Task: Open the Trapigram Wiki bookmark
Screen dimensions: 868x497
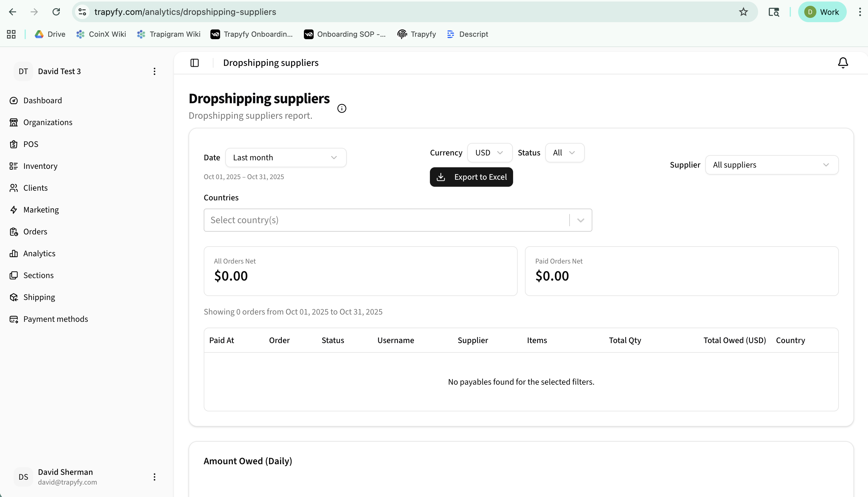Action: (168, 34)
